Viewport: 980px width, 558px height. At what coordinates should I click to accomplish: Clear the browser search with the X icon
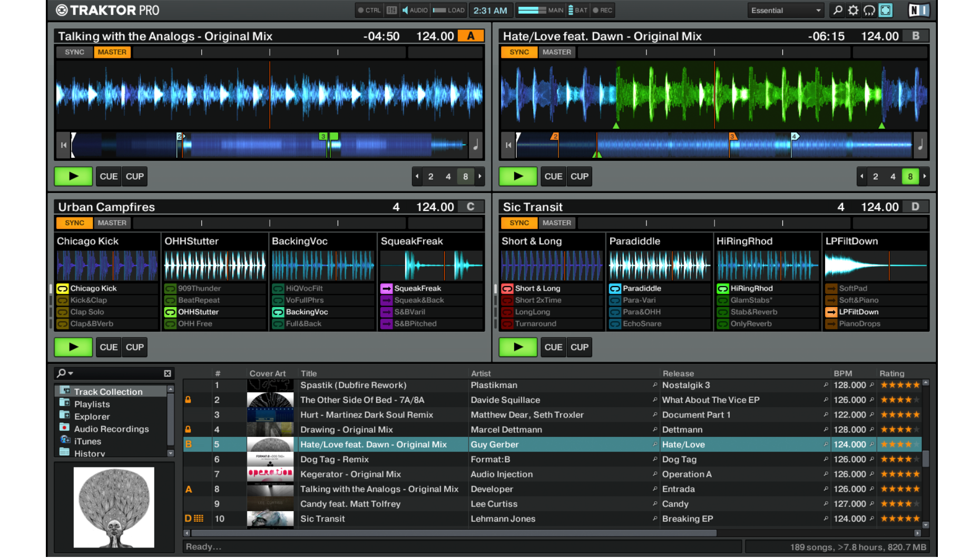coord(168,373)
